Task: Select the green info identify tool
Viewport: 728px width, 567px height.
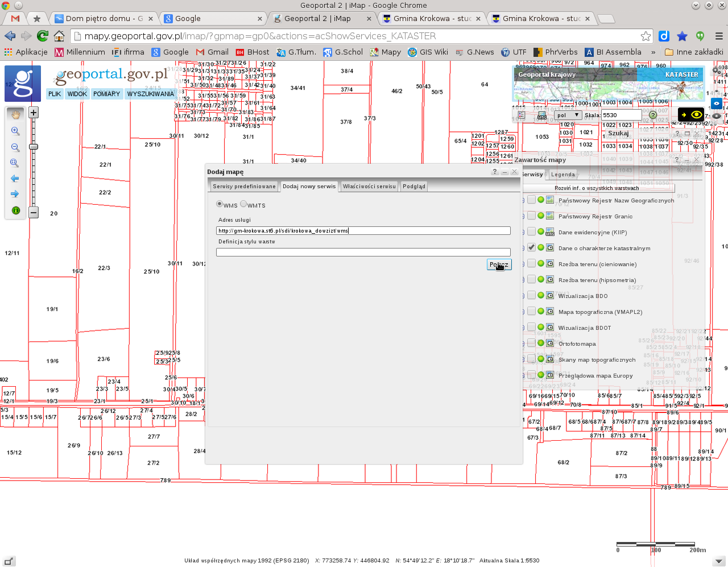Action: tap(16, 210)
